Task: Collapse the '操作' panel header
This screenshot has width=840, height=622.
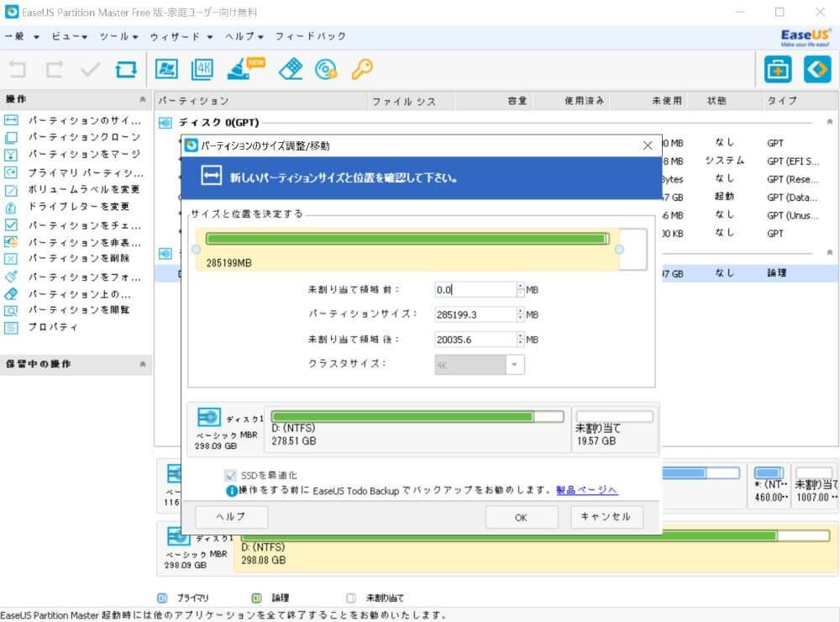Action: click(x=143, y=99)
